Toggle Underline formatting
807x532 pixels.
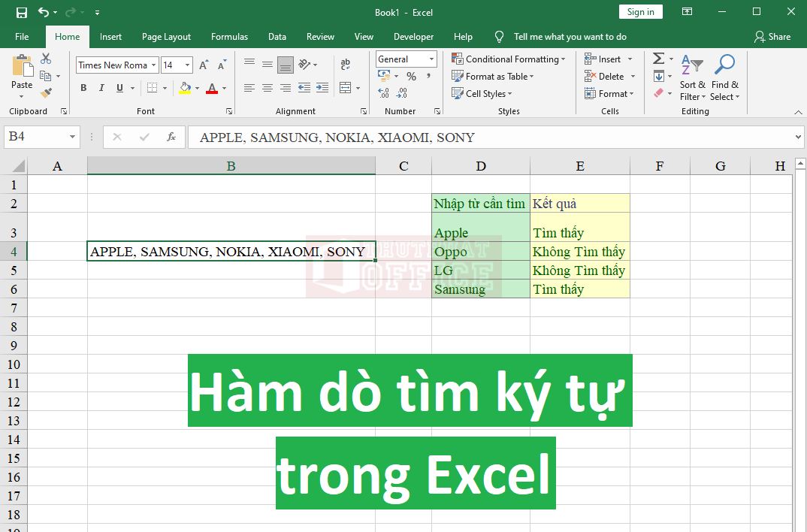pyautogui.click(x=119, y=89)
